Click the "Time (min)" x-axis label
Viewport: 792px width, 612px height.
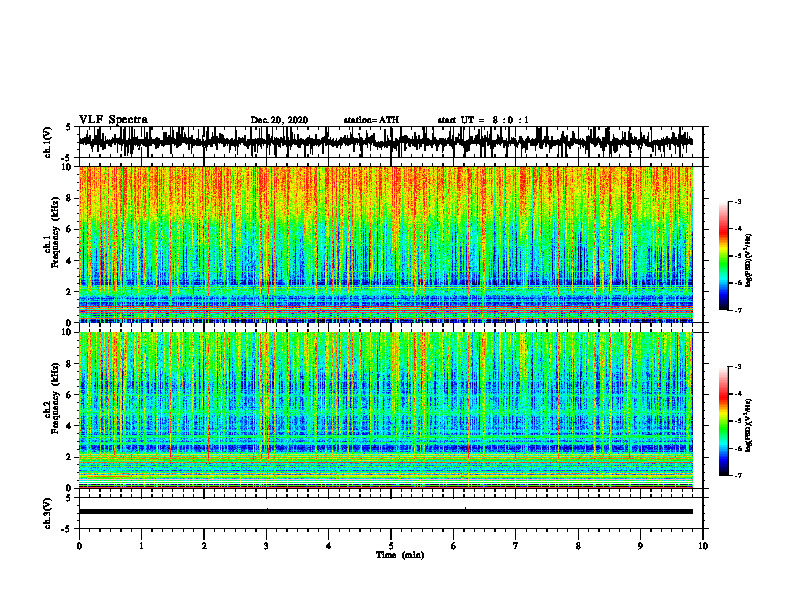(x=400, y=555)
